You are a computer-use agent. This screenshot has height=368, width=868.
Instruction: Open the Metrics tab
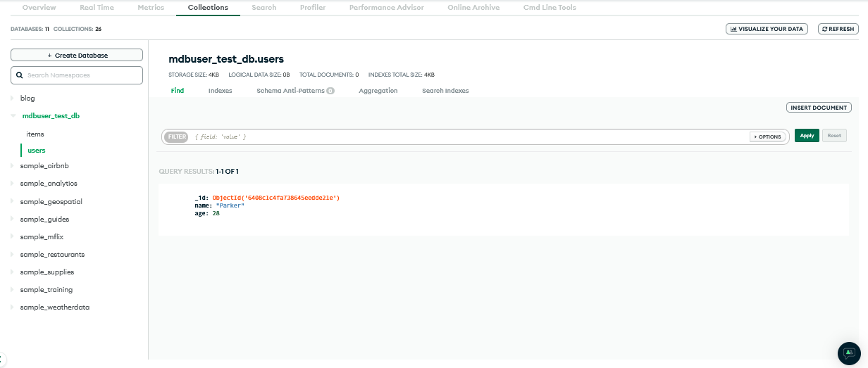[151, 8]
